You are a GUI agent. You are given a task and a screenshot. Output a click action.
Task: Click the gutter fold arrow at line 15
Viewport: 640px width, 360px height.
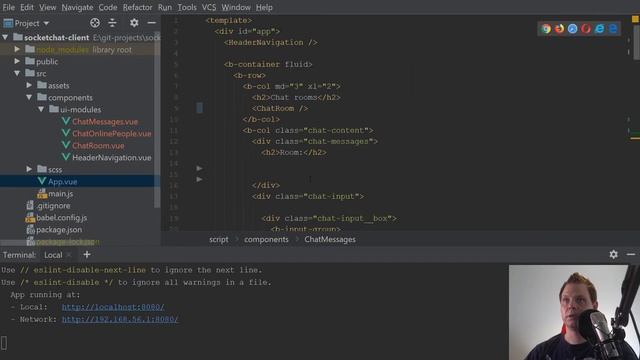(x=199, y=179)
